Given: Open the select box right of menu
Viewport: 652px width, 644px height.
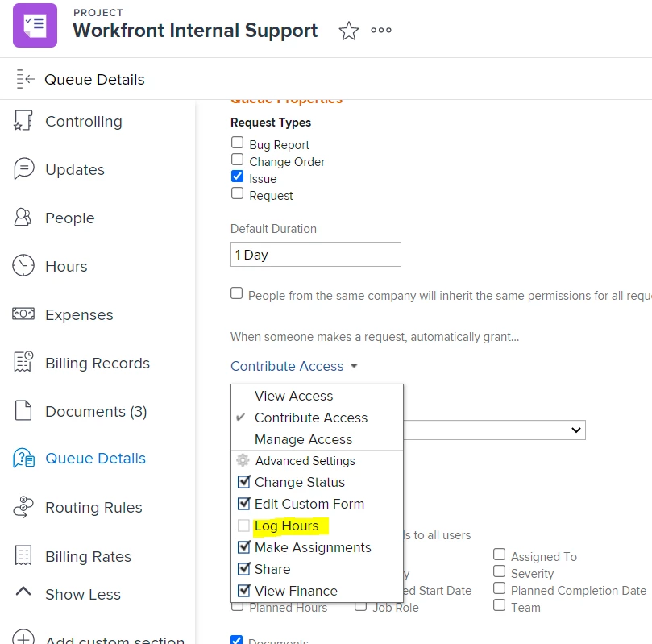Looking at the screenshot, I should coord(494,430).
